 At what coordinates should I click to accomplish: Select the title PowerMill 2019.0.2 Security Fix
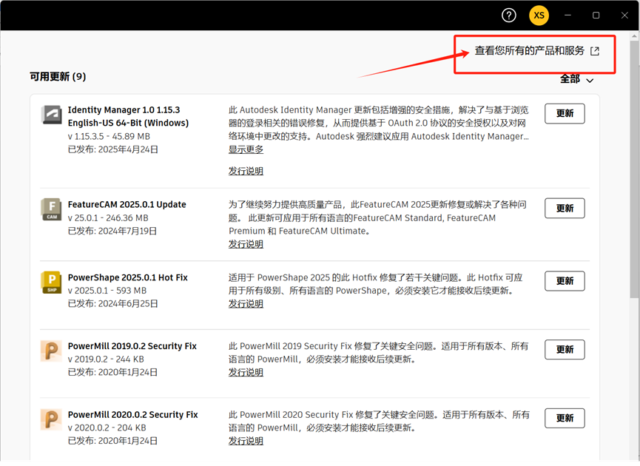click(x=132, y=346)
